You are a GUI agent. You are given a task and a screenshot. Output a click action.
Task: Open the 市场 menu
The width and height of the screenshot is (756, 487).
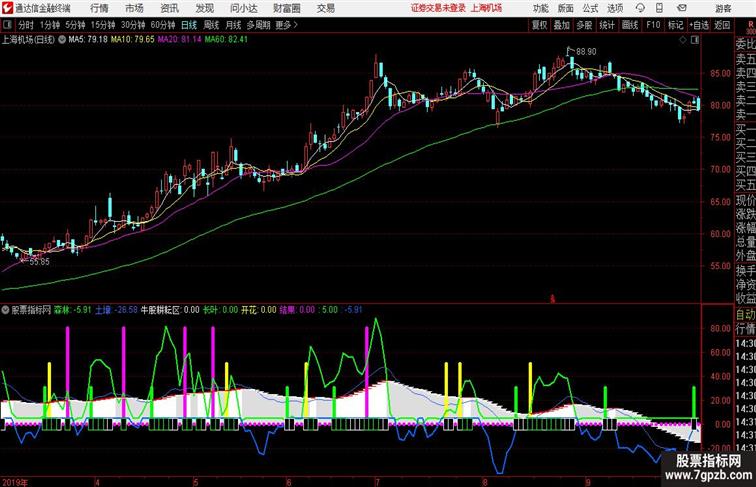point(134,8)
